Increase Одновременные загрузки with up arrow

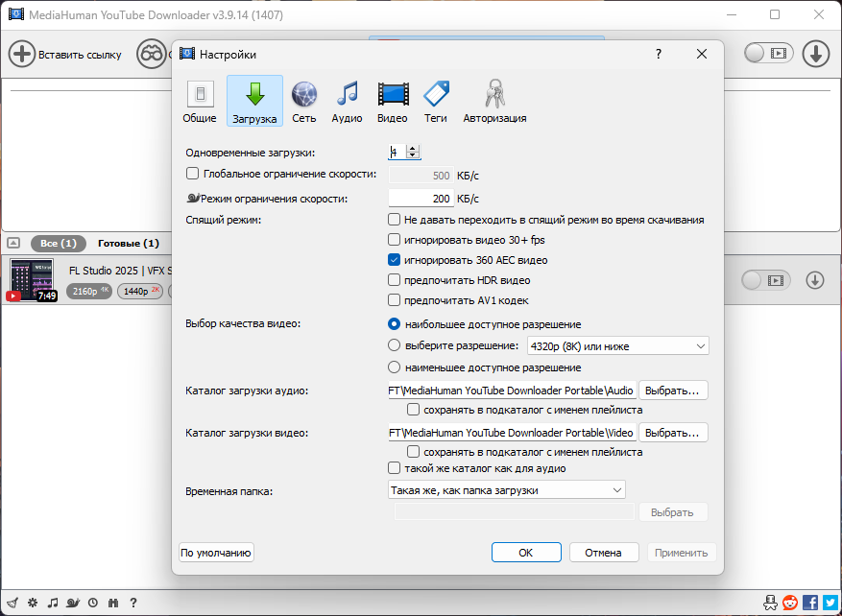tap(413, 149)
